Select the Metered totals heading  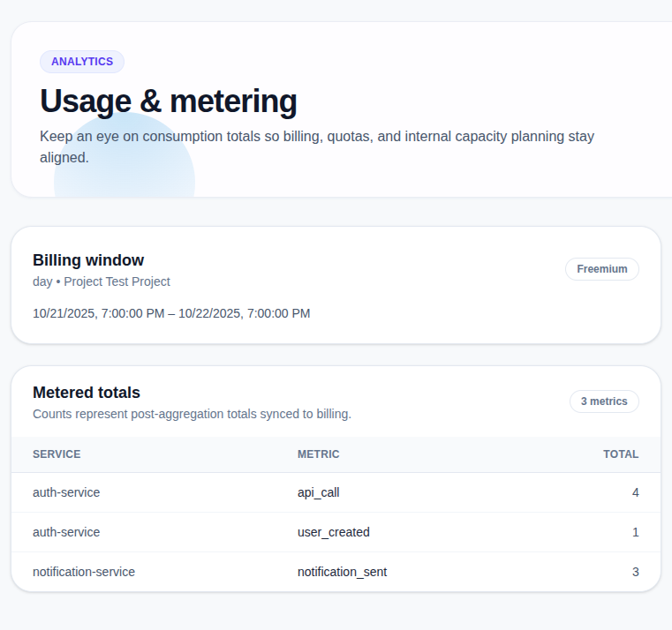click(x=87, y=393)
